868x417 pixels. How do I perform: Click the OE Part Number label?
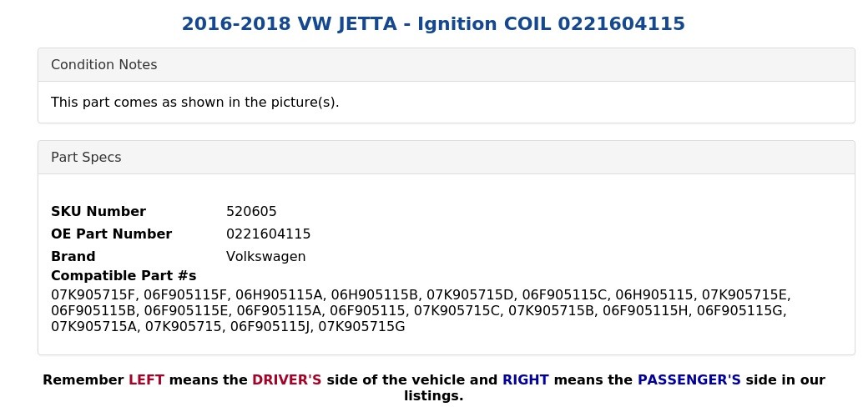111,234
